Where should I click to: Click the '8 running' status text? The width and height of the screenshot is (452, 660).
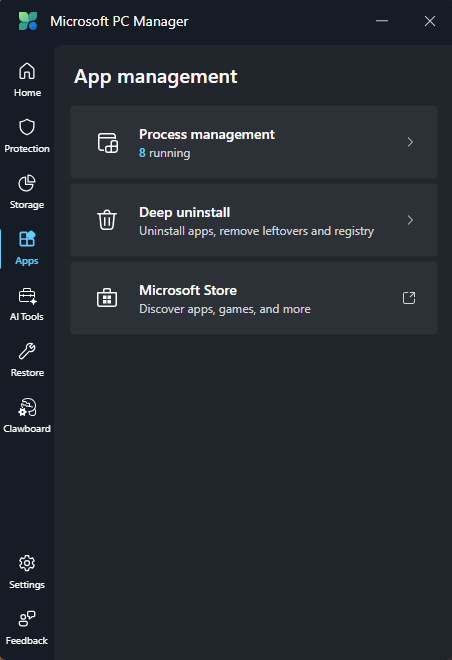(165, 153)
